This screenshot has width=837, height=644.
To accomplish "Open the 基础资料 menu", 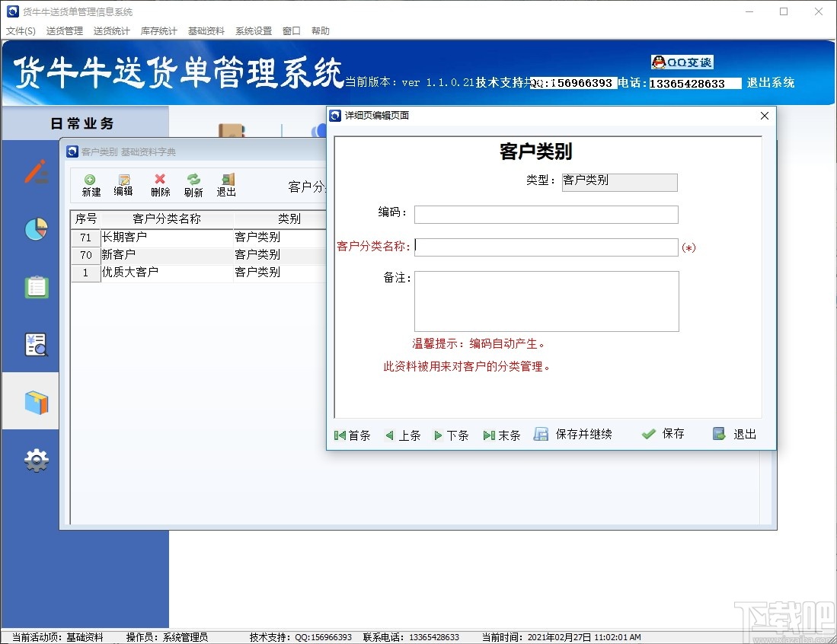I will click(206, 30).
